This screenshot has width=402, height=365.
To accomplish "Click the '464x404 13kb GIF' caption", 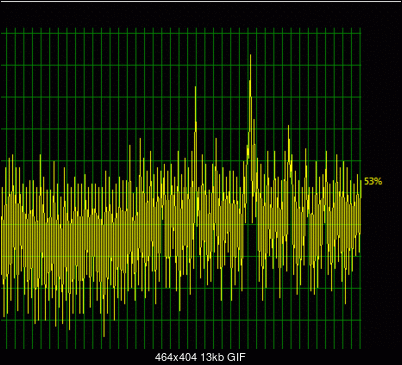I will point(200,358).
